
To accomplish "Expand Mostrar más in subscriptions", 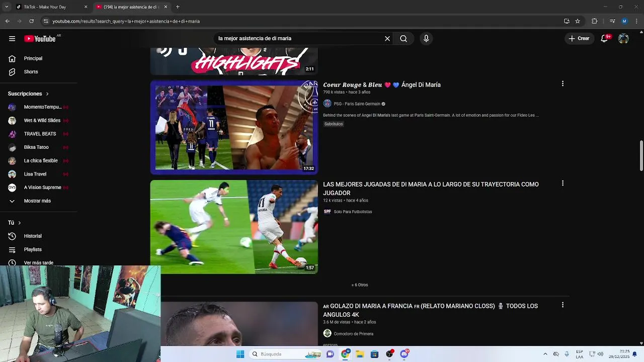I will (x=38, y=201).
